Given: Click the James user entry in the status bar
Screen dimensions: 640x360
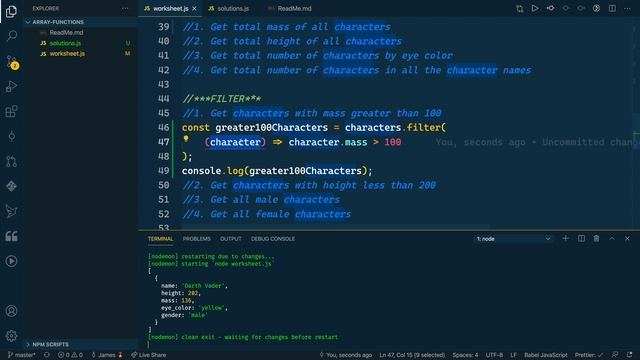Looking at the screenshot, I should click(107, 355).
